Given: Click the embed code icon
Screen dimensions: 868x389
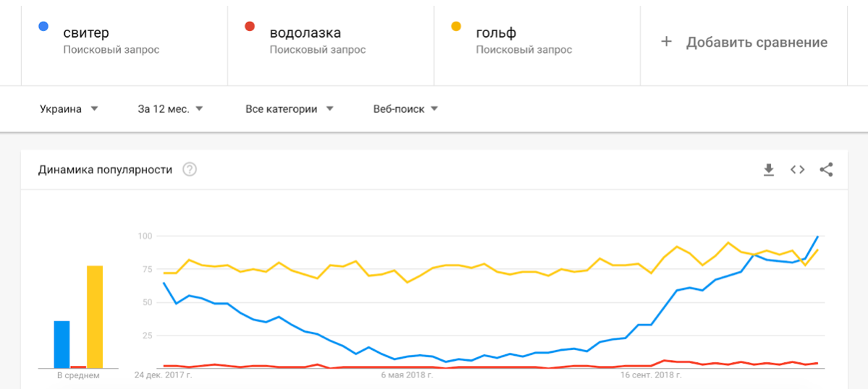Looking at the screenshot, I should (x=797, y=170).
